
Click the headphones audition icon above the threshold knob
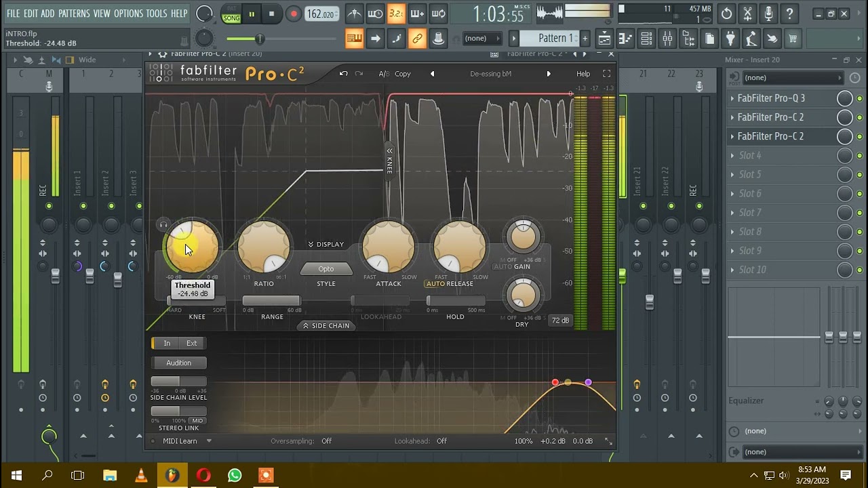[163, 224]
